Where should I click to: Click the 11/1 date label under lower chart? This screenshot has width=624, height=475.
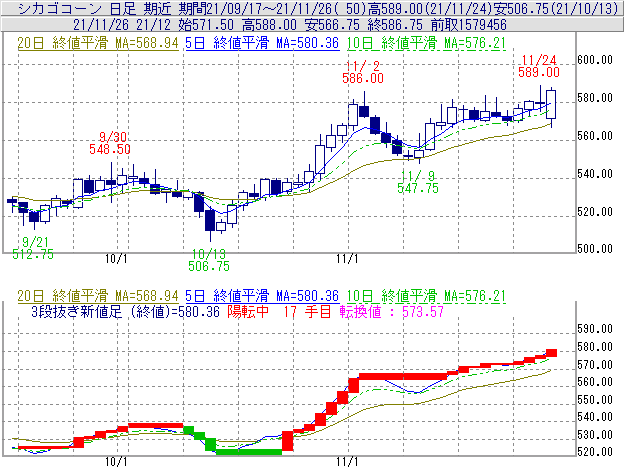[x=347, y=462]
